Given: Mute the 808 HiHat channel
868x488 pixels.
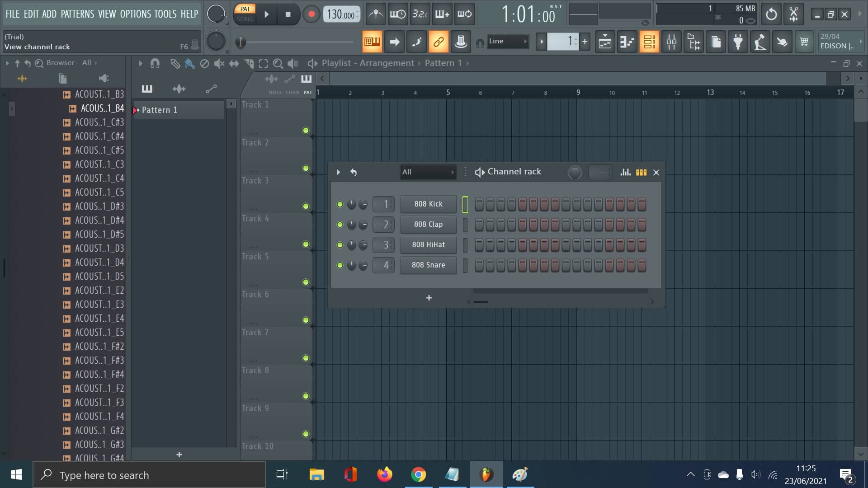Looking at the screenshot, I should [339, 244].
